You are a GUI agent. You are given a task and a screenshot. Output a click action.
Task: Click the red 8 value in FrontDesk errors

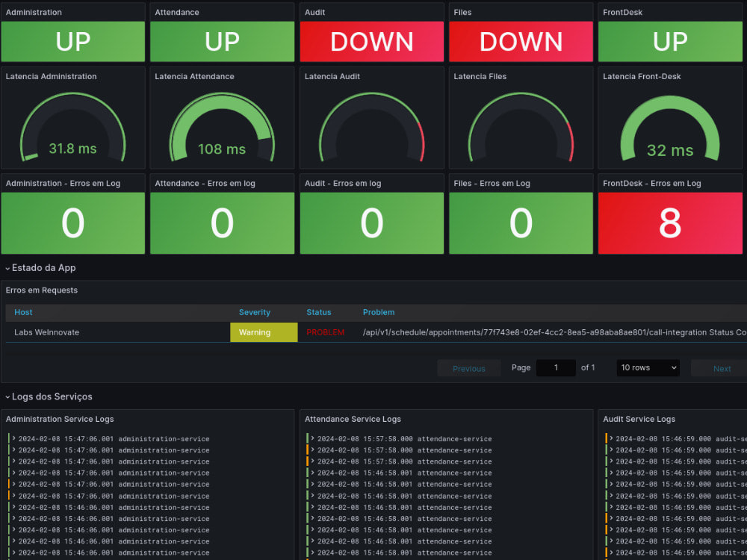(670, 223)
